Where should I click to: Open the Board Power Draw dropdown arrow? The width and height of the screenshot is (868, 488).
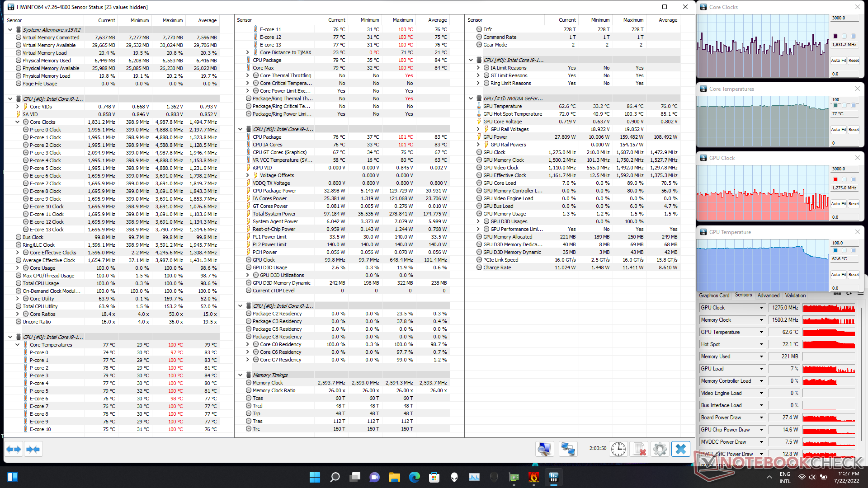click(761, 418)
